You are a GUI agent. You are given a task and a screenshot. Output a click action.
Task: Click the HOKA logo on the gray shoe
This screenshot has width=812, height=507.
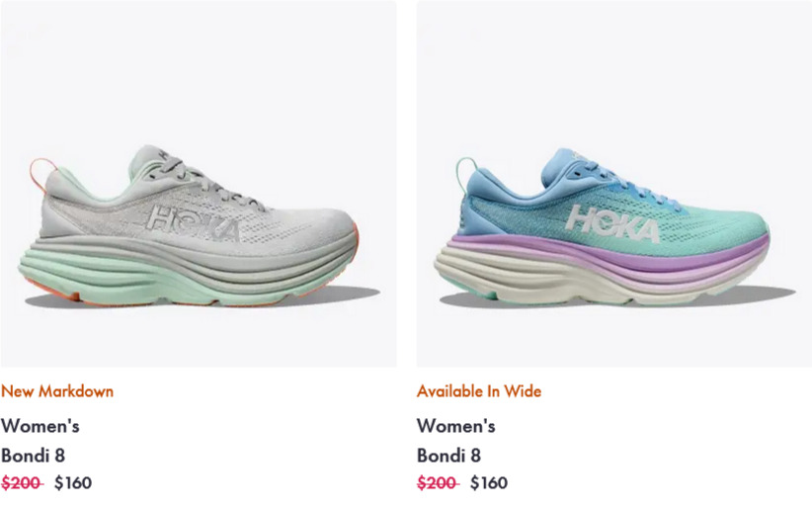pyautogui.click(x=194, y=223)
